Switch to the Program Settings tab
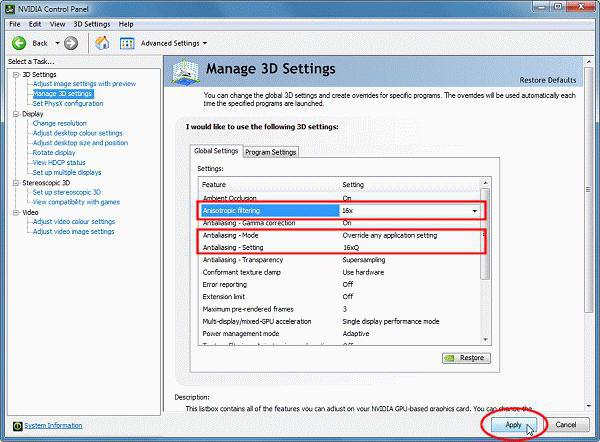 271,152
